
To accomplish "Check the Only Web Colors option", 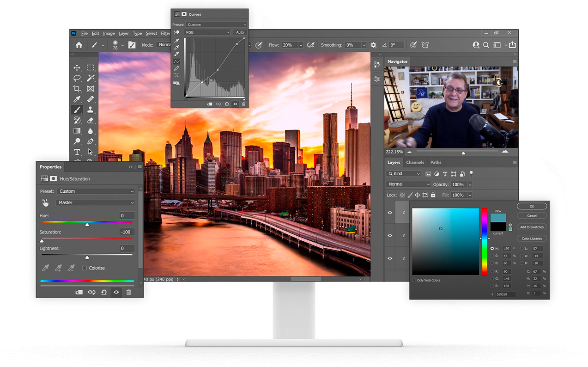I will (x=414, y=281).
